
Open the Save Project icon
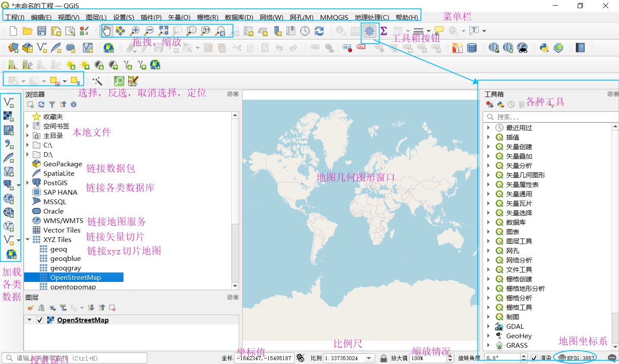(41, 31)
